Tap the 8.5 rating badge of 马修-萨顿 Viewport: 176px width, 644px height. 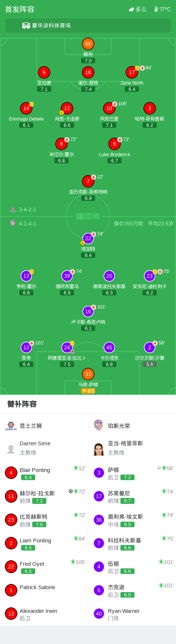pyautogui.click(x=88, y=391)
